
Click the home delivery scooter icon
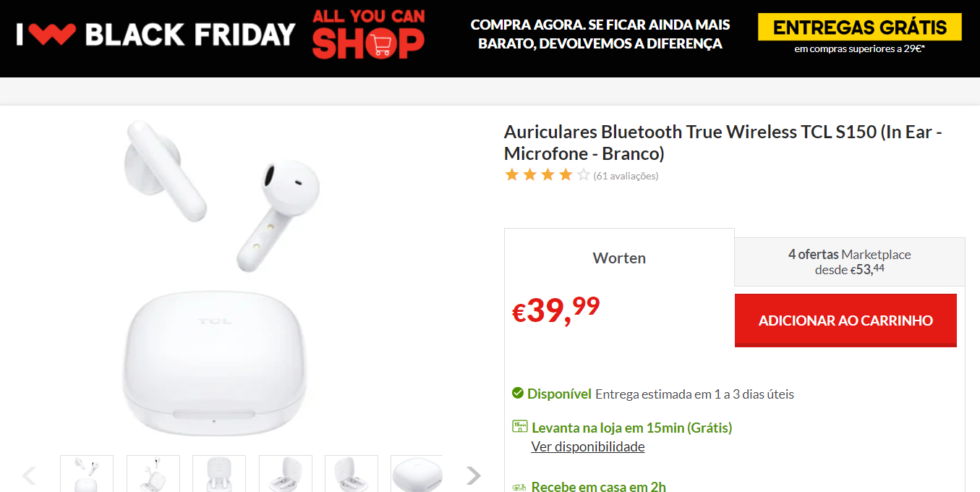pyautogui.click(x=519, y=487)
